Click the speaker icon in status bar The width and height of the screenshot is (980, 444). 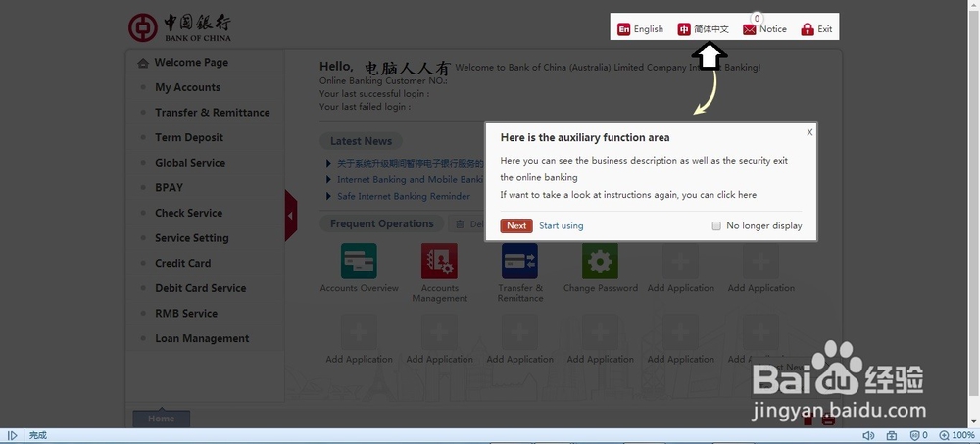pyautogui.click(x=868, y=435)
